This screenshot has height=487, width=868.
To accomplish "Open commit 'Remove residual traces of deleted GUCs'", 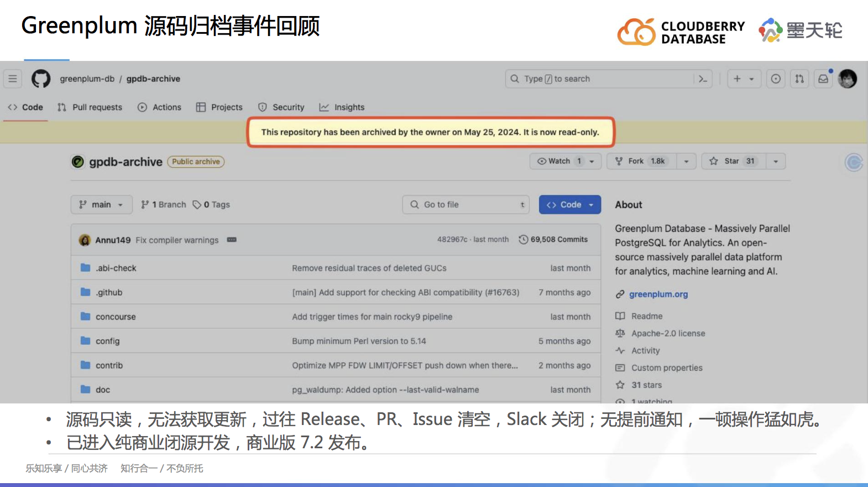I will 369,268.
